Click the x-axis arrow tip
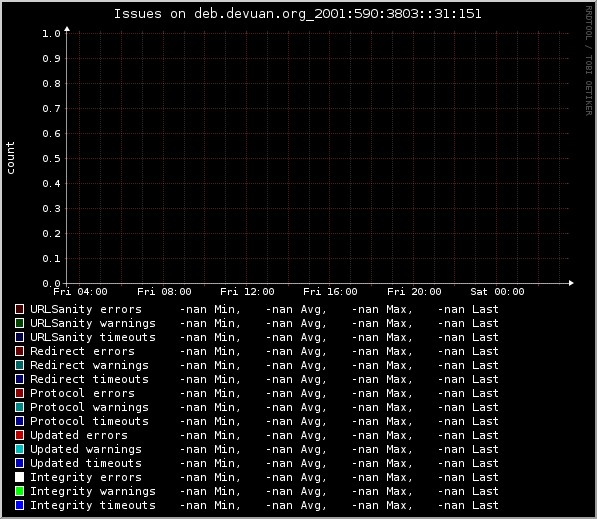The image size is (597, 519). pyautogui.click(x=571, y=283)
